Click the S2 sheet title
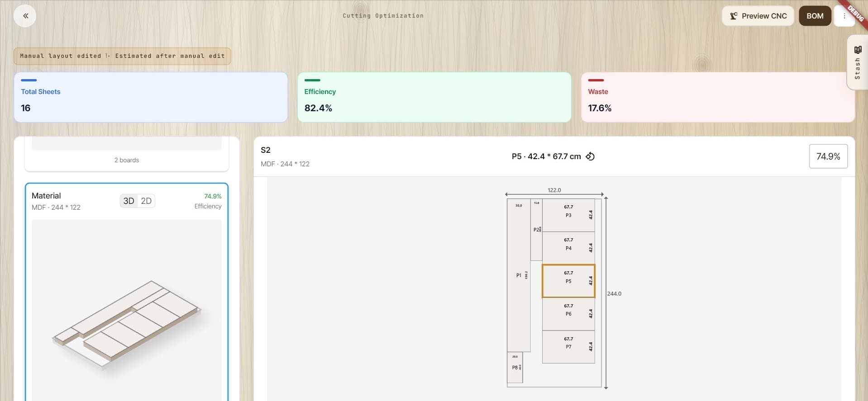 266,150
